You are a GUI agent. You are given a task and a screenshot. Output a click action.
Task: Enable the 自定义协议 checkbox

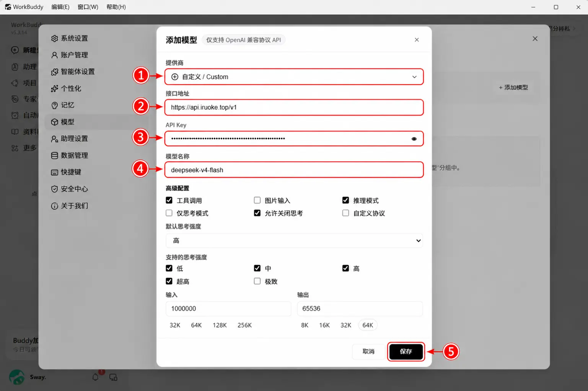(x=345, y=213)
